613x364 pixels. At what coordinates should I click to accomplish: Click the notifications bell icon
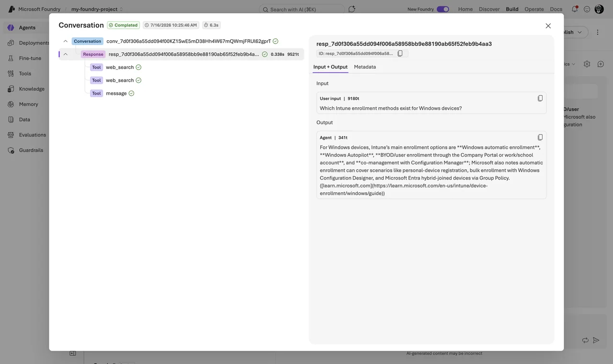pos(574,9)
